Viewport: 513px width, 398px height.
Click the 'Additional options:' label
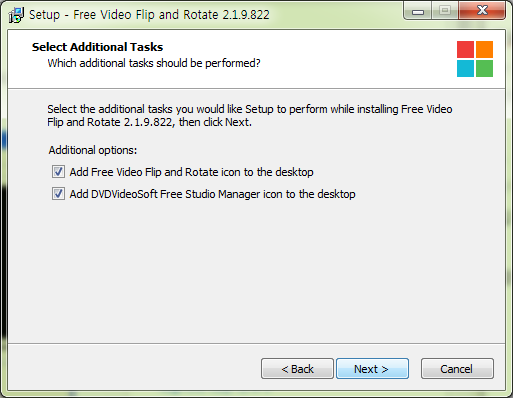(93, 150)
